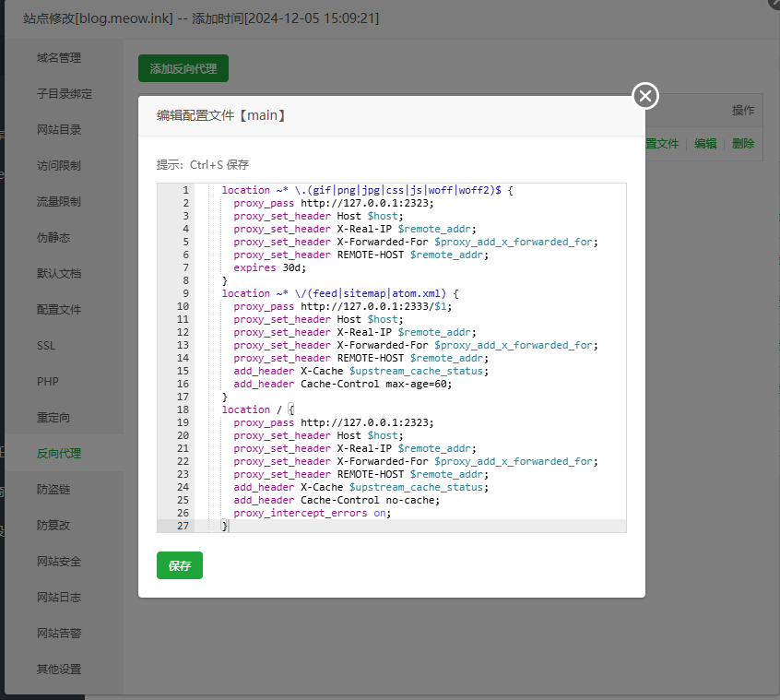780x700 pixels.
Task: Click the 添加反向代理 button
Action: (183, 69)
